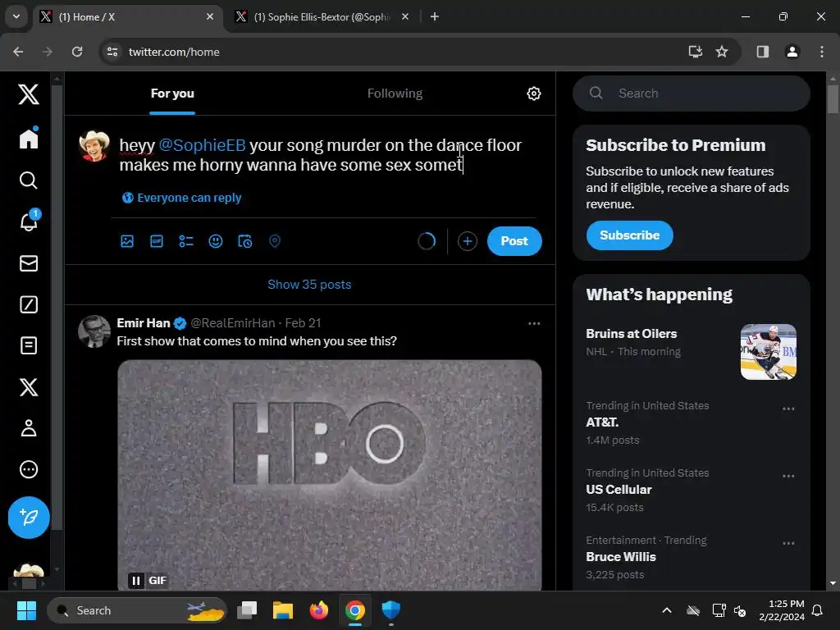840x630 pixels.
Task: Click the Subscribe button
Action: (629, 235)
